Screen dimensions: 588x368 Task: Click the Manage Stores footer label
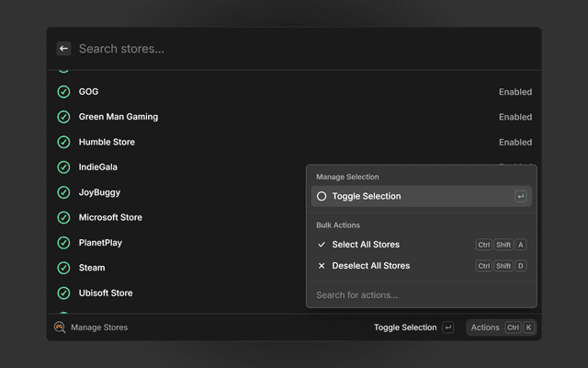[x=99, y=328]
